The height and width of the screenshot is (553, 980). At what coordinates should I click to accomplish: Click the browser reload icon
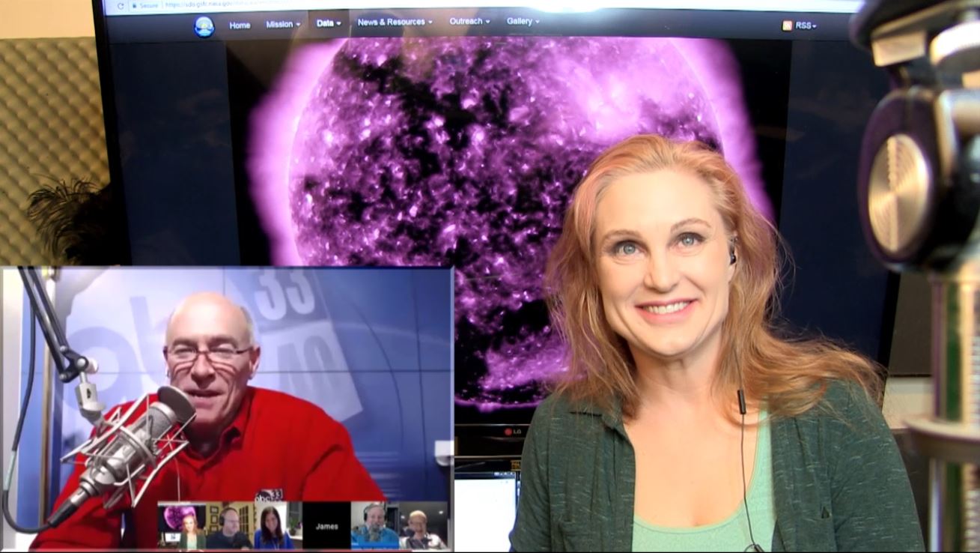pos(120,5)
